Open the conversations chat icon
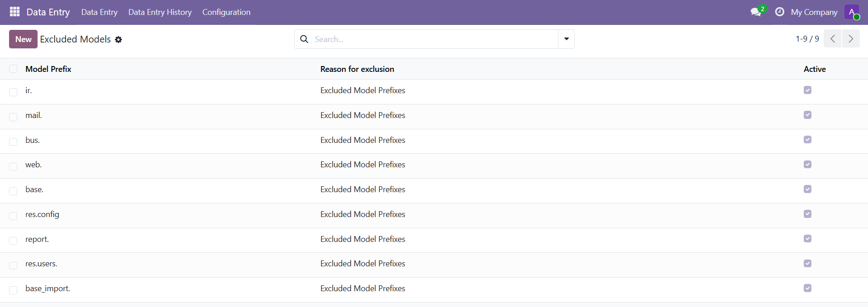This screenshot has height=307, width=868. click(756, 12)
